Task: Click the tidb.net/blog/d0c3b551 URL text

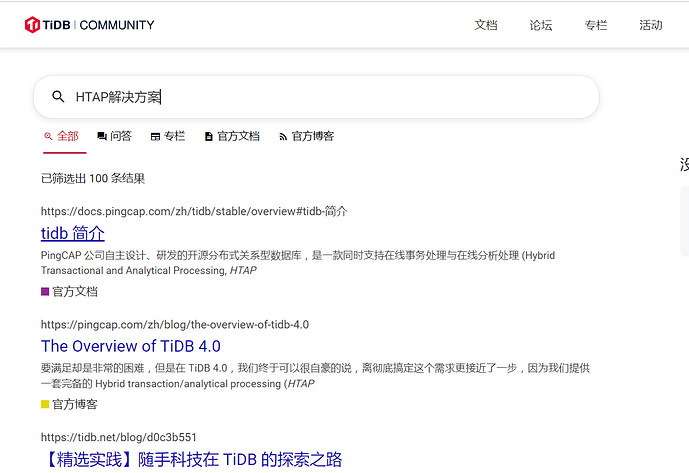Action: click(x=119, y=437)
